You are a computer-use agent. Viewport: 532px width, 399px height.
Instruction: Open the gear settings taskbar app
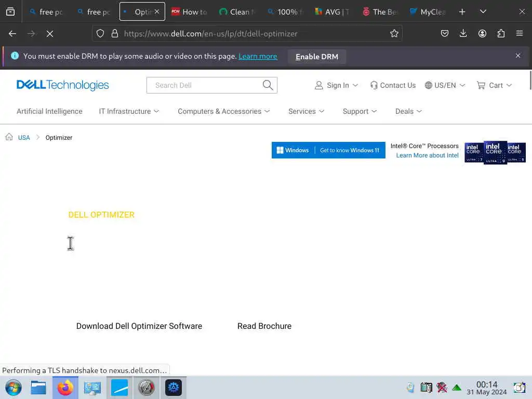click(174, 388)
